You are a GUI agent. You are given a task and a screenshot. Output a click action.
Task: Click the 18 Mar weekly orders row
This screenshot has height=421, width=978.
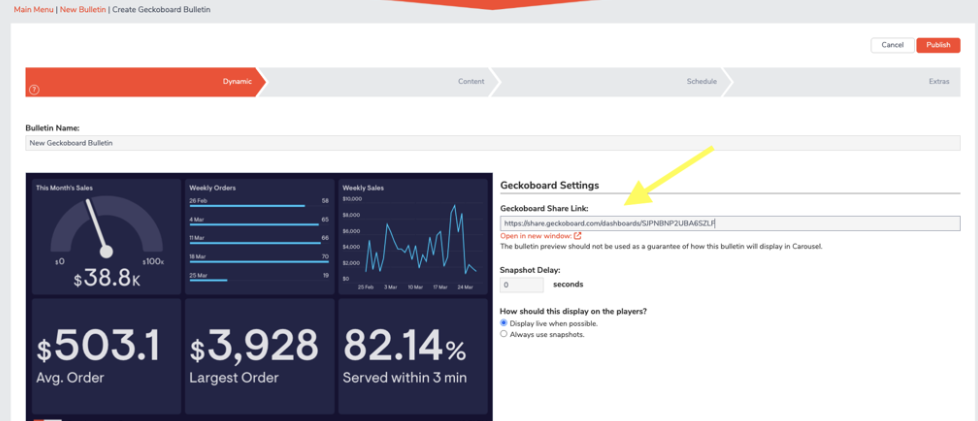(259, 258)
